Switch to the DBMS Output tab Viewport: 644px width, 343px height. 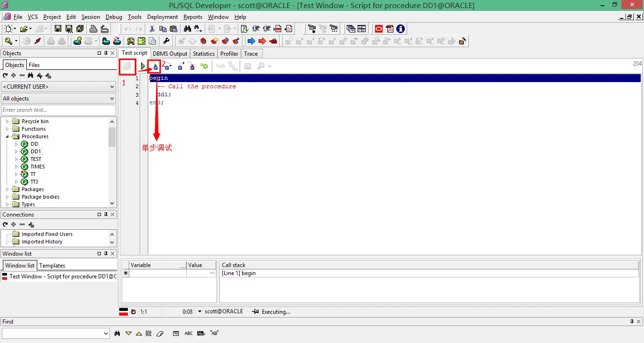[x=170, y=54]
